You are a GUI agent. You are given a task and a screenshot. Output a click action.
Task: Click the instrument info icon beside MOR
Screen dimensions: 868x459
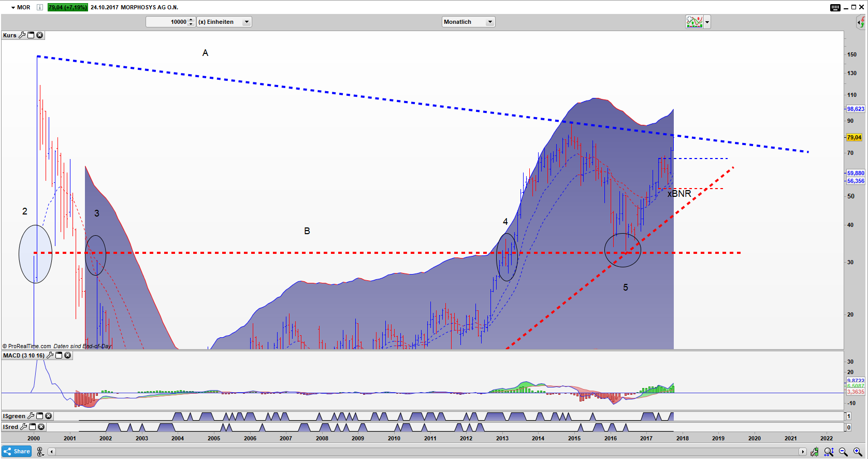click(40, 7)
